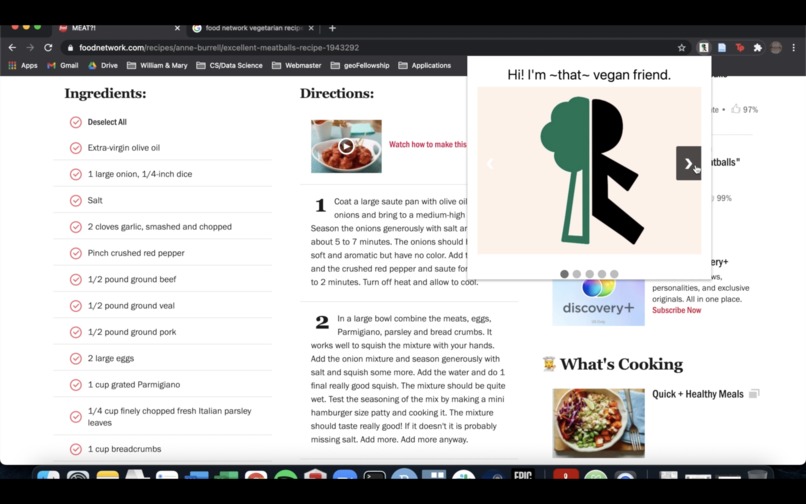This screenshot has height=504, width=806.
Task: Uncheck the Salt ingredient checkbox
Action: 76,201
